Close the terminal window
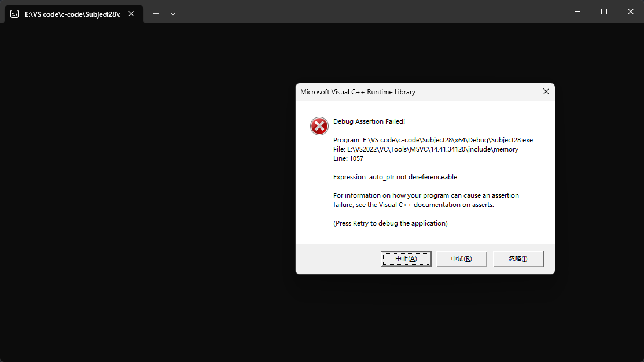 (x=631, y=12)
